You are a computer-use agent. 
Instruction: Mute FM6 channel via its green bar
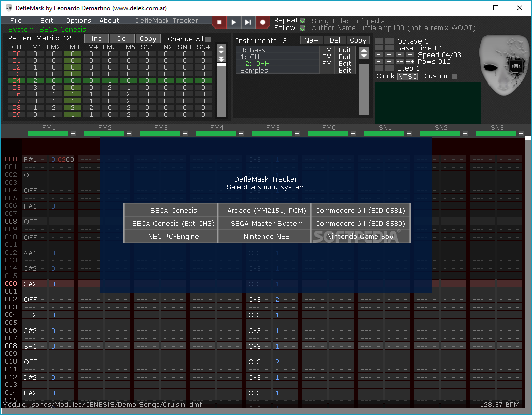[328, 134]
